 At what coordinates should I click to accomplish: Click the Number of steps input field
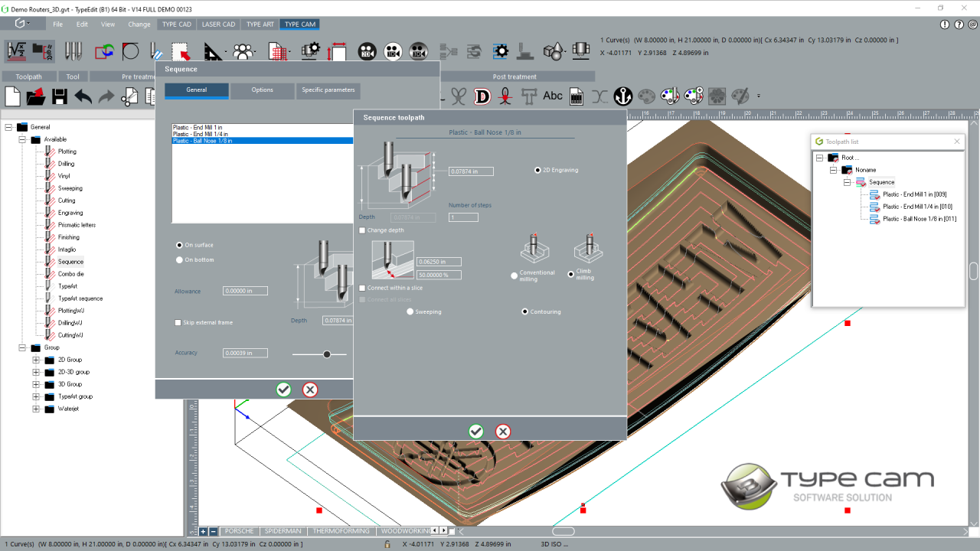click(x=462, y=217)
